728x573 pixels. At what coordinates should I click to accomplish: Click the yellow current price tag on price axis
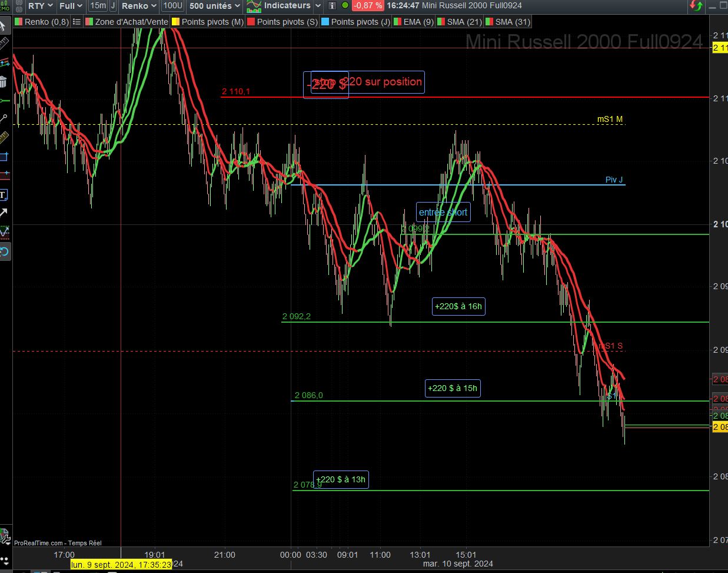(x=720, y=428)
